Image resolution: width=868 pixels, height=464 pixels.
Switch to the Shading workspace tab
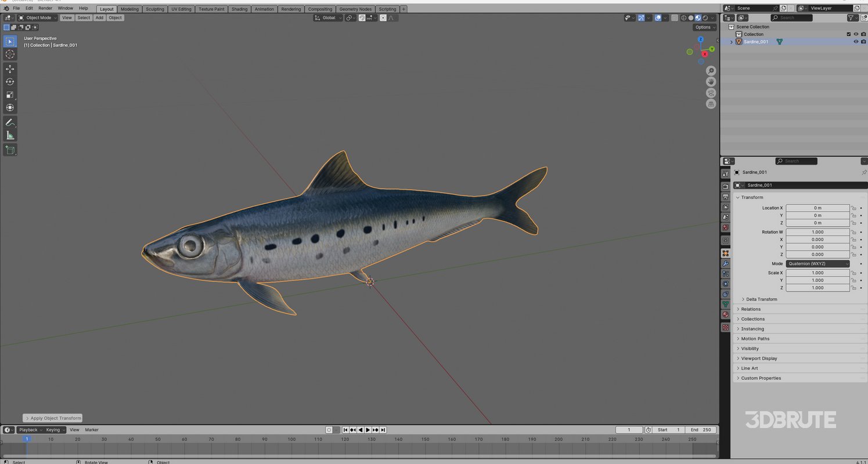(239, 9)
